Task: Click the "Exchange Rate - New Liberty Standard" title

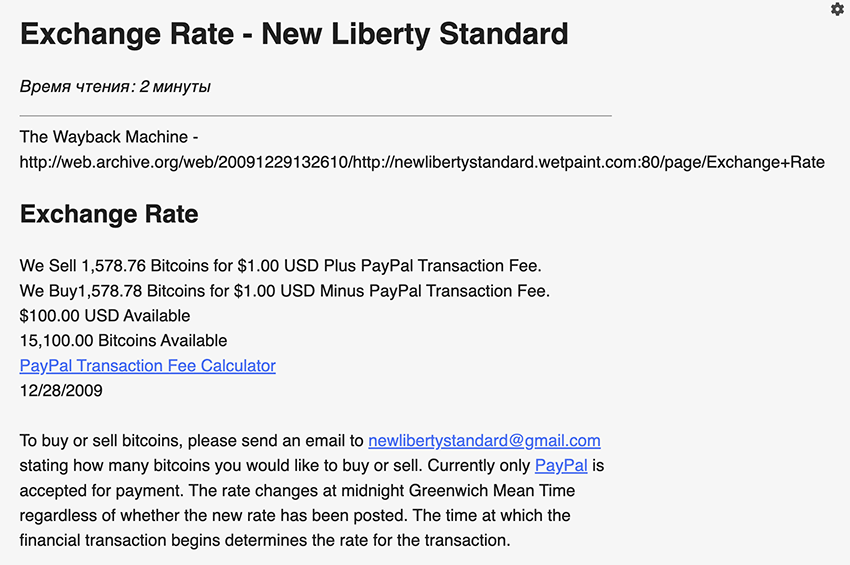Action: point(294,35)
